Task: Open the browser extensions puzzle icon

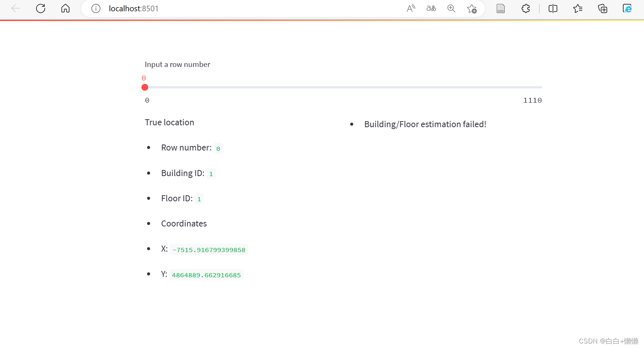Action: point(526,8)
